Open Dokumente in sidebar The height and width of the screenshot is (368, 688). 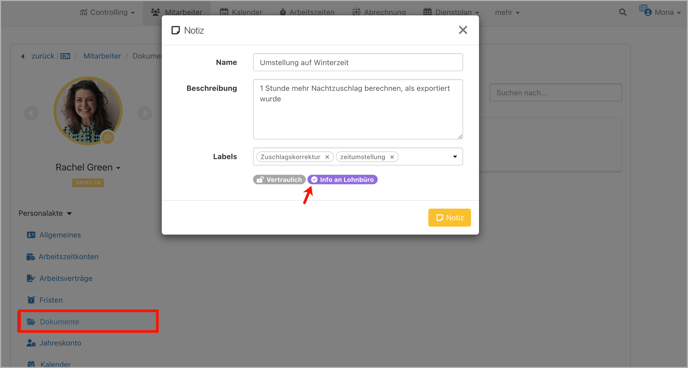[88, 322]
